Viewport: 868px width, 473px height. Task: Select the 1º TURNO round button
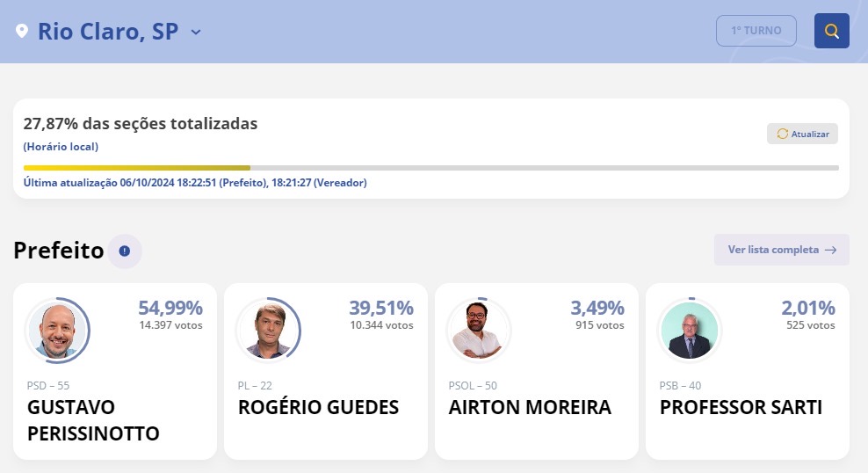[756, 31]
